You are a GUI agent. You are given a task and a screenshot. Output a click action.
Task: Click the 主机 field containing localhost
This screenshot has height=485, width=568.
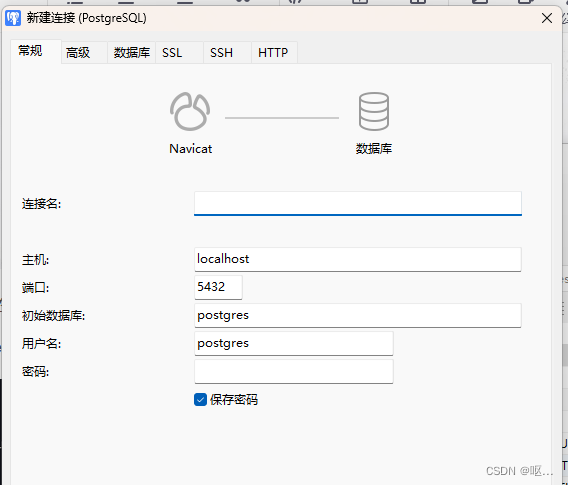pos(358,259)
